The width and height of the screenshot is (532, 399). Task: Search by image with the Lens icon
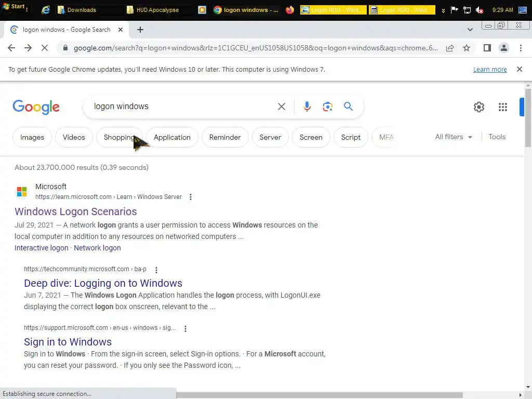tap(327, 107)
